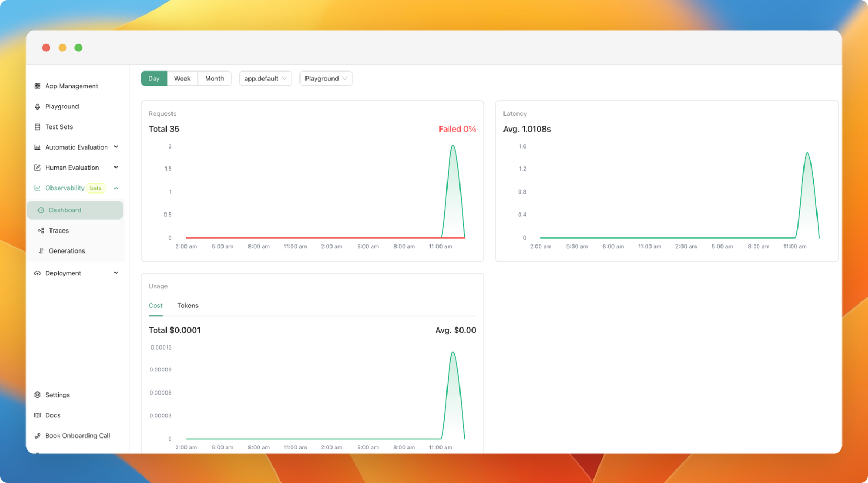868x483 pixels.
Task: Open the Dashboard page
Action: (x=75, y=210)
